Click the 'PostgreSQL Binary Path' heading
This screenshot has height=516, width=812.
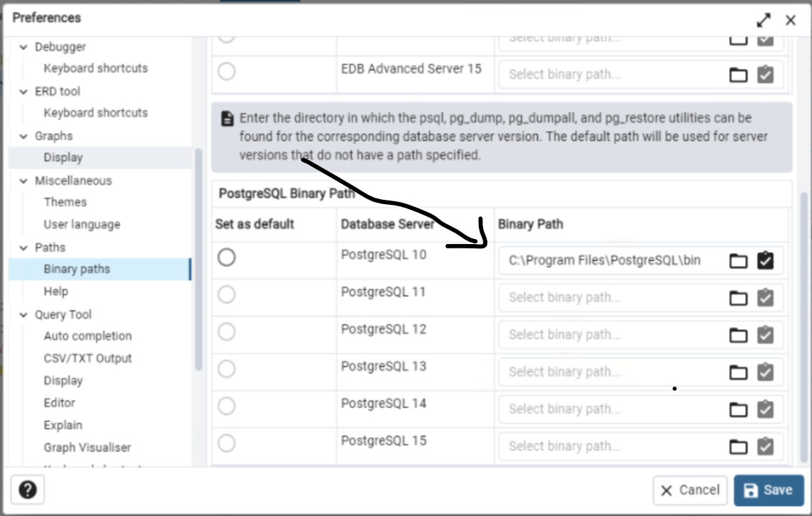pyautogui.click(x=286, y=193)
